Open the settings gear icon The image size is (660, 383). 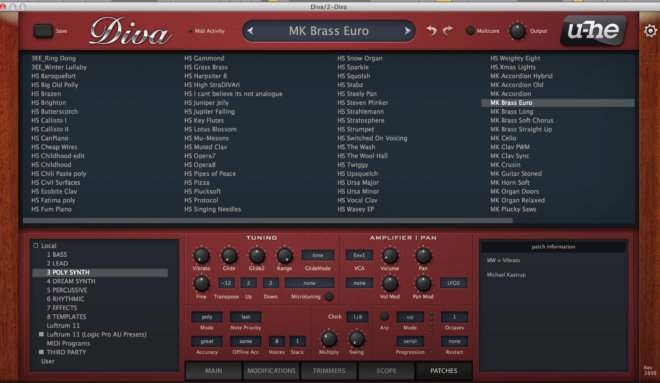(x=650, y=31)
